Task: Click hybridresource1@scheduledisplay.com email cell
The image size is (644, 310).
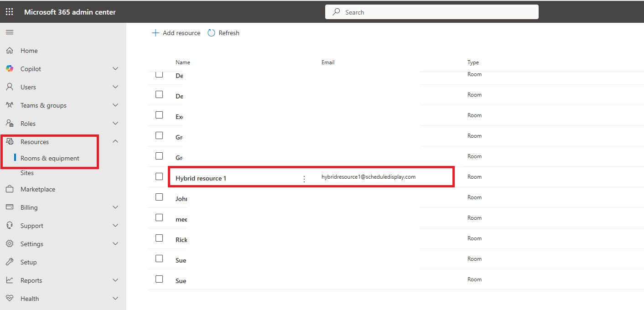Action: 369,177
